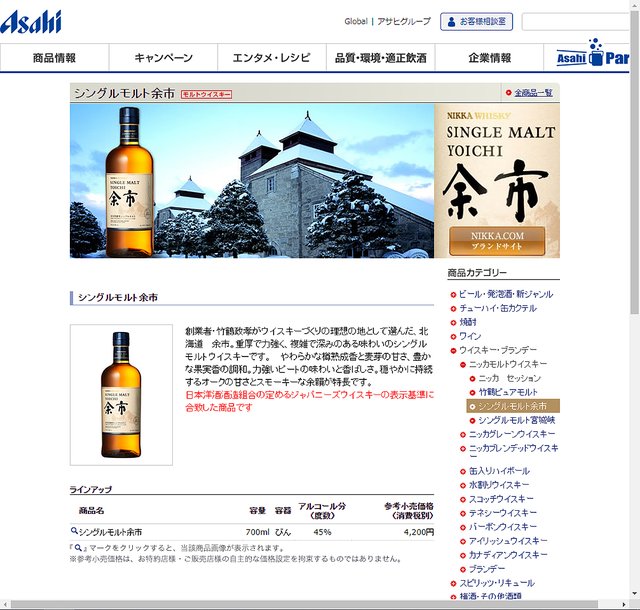This screenshot has width=640, height=610.
Task: Open 品質・環境・適正飲酒 menu
Action: (x=380, y=58)
